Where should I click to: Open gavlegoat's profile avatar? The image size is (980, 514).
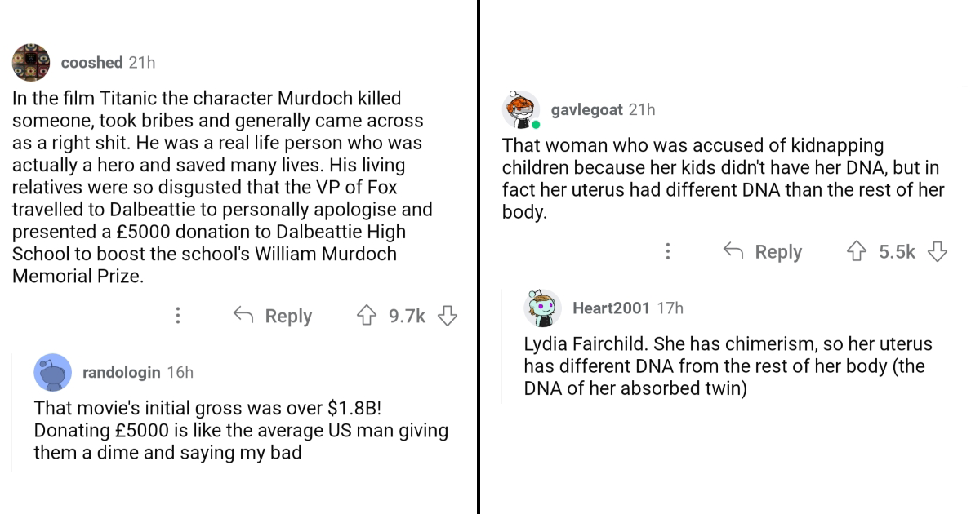coord(521,109)
